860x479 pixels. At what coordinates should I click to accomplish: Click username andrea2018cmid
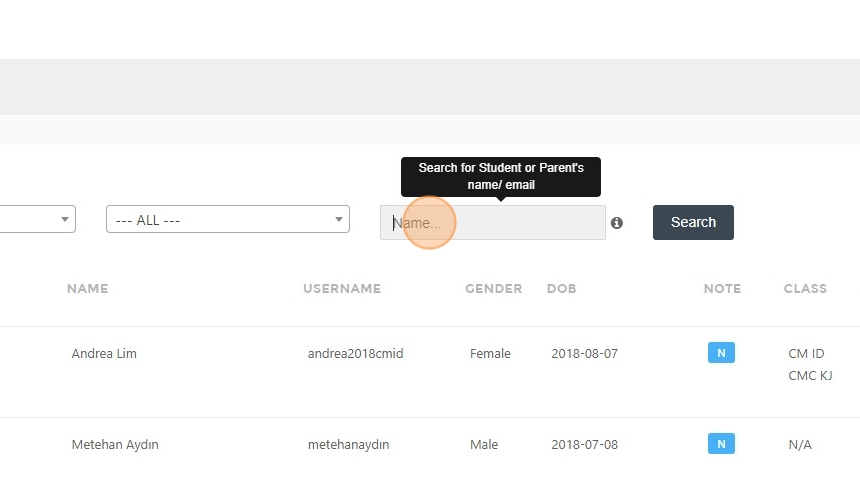coord(355,353)
